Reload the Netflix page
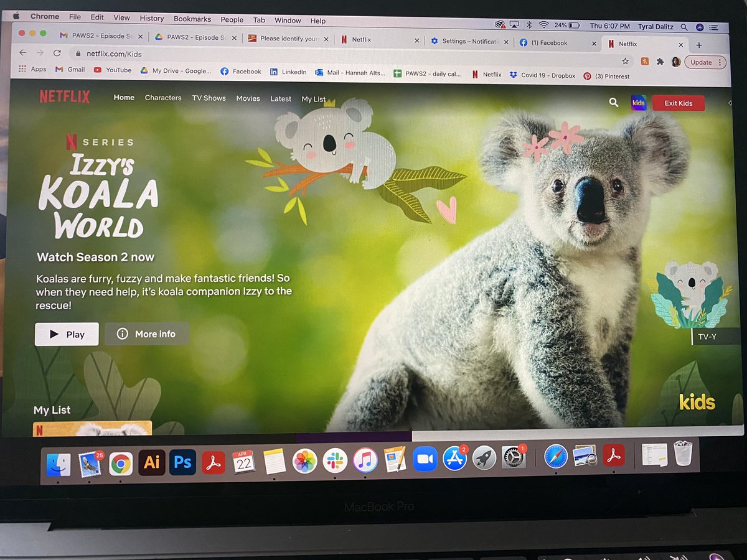Screen dimensions: 747x560 (57, 54)
